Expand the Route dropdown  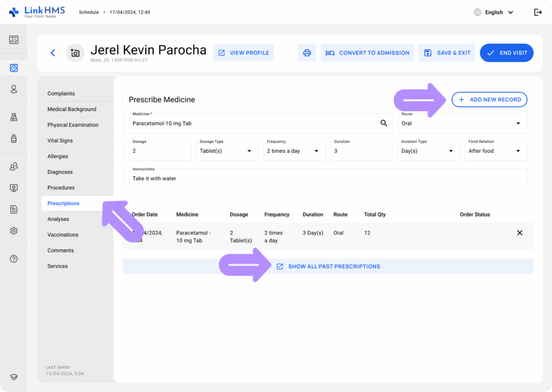click(463, 123)
